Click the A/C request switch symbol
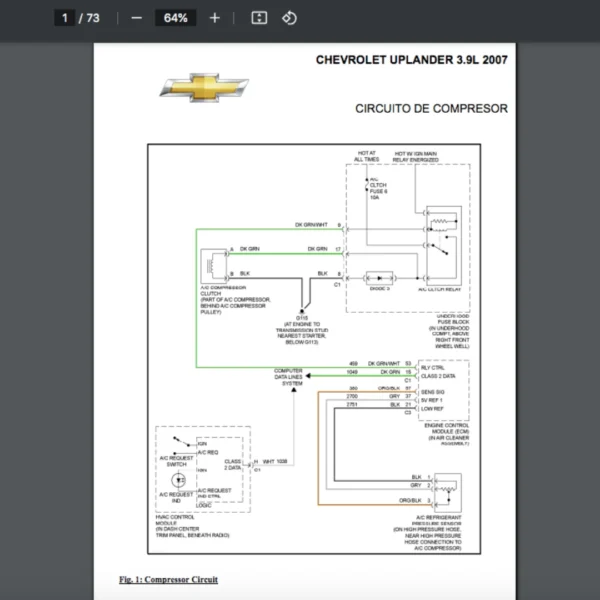 (x=180, y=443)
